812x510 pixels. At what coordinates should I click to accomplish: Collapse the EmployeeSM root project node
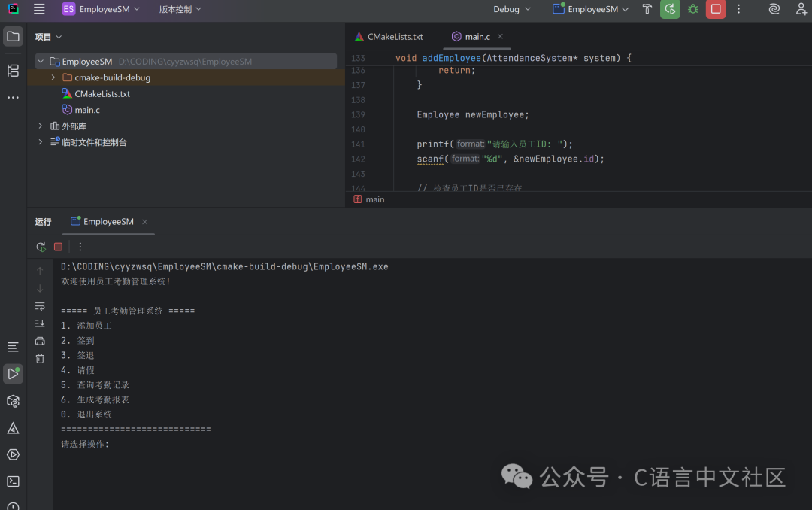coord(41,61)
